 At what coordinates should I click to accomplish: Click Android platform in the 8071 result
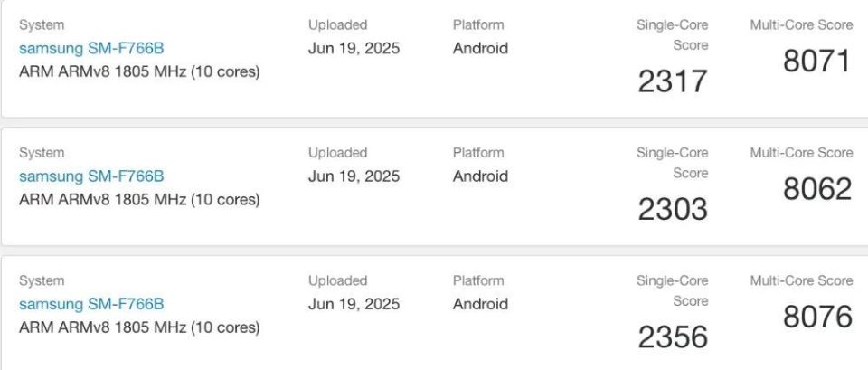[x=480, y=48]
